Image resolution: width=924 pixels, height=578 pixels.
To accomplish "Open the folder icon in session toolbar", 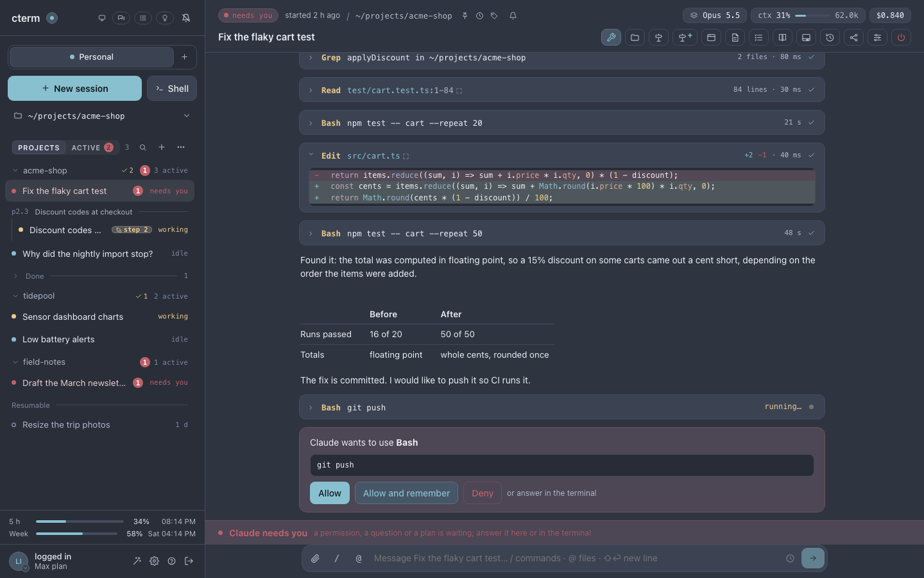I will (x=635, y=37).
